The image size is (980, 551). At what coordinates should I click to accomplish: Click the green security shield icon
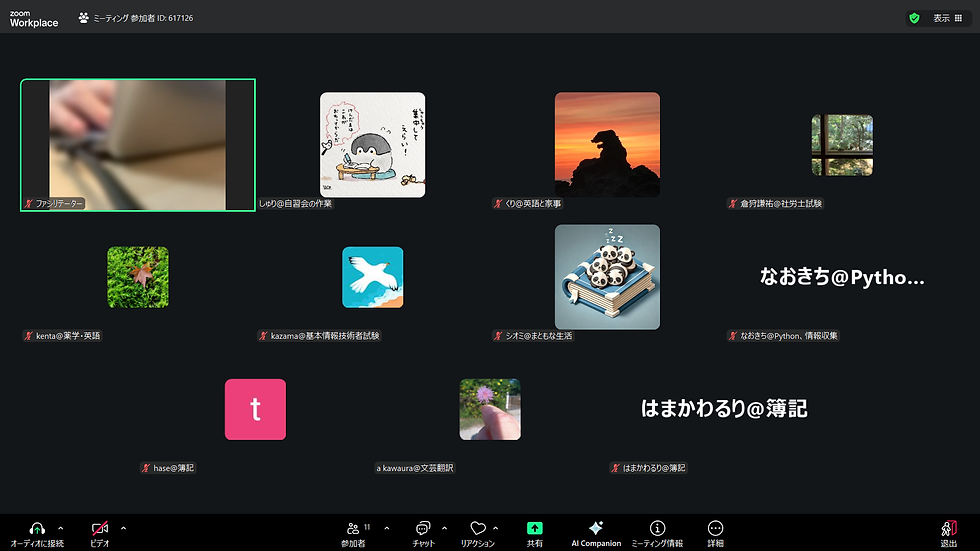pos(914,18)
